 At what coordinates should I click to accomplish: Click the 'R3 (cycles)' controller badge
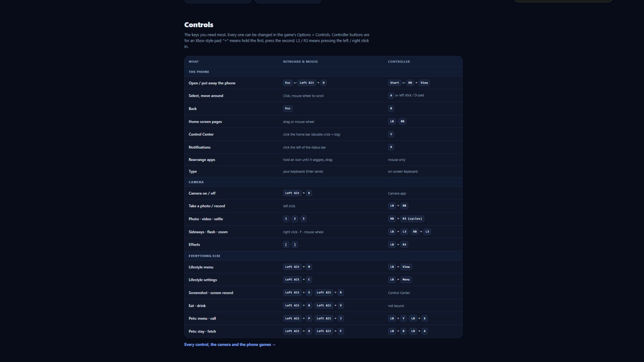(x=412, y=219)
